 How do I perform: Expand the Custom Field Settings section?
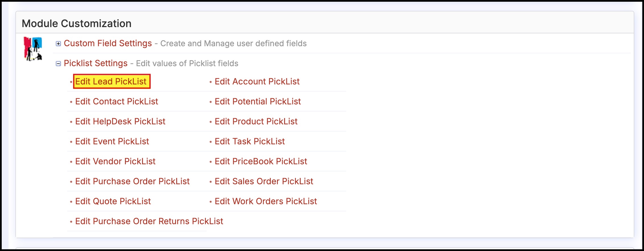(58, 44)
